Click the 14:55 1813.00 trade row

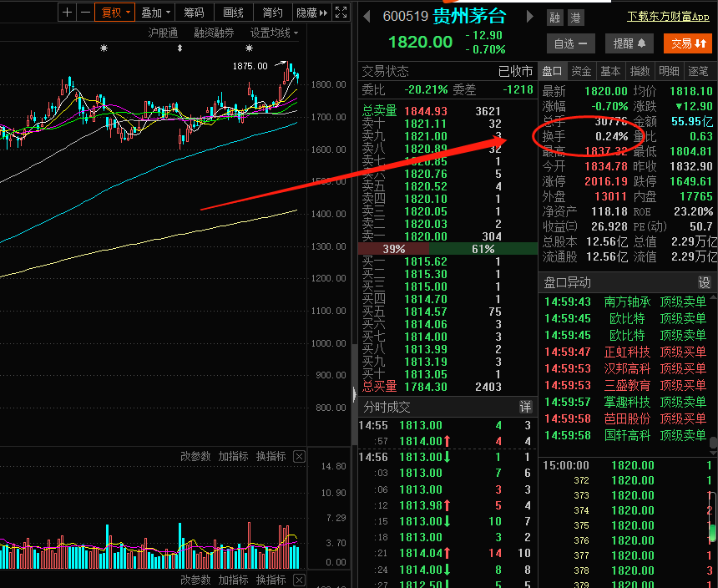pyautogui.click(x=447, y=425)
